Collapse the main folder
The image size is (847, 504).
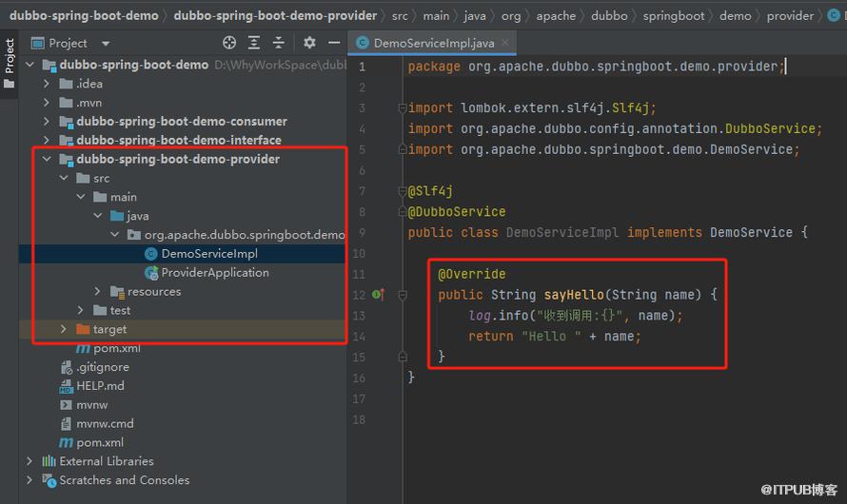[81, 197]
